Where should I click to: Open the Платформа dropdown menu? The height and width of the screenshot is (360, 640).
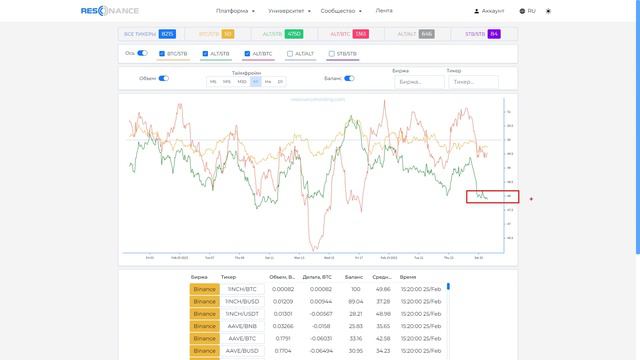[235, 11]
